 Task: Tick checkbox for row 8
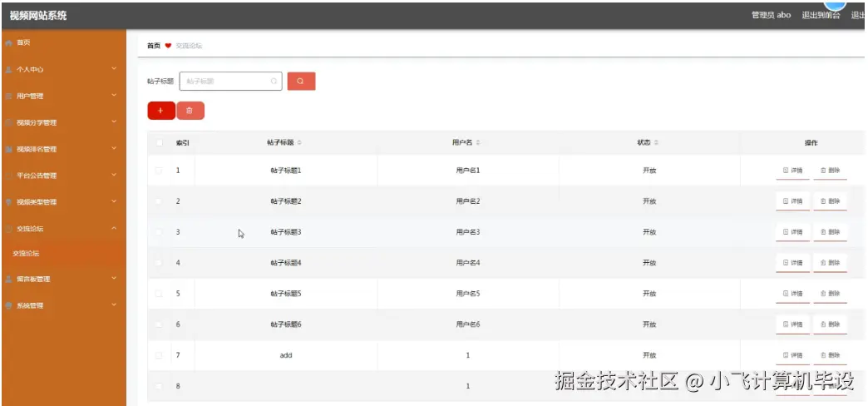coord(160,385)
